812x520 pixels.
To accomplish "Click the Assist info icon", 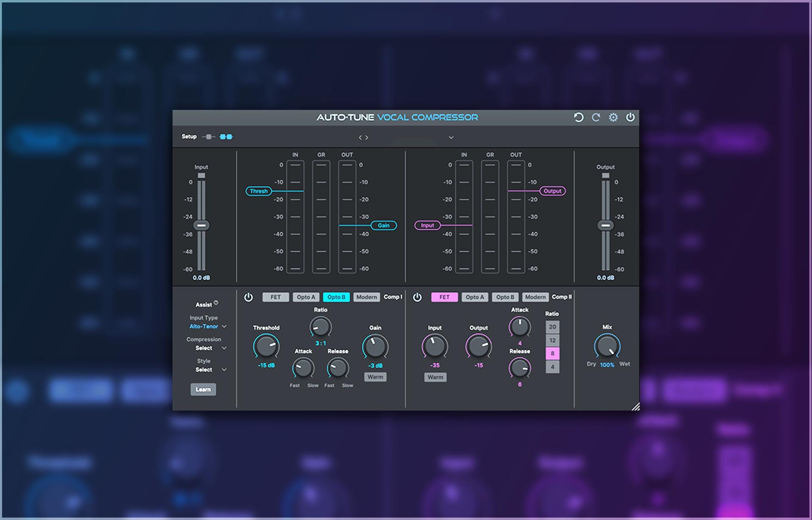I will coord(216,302).
